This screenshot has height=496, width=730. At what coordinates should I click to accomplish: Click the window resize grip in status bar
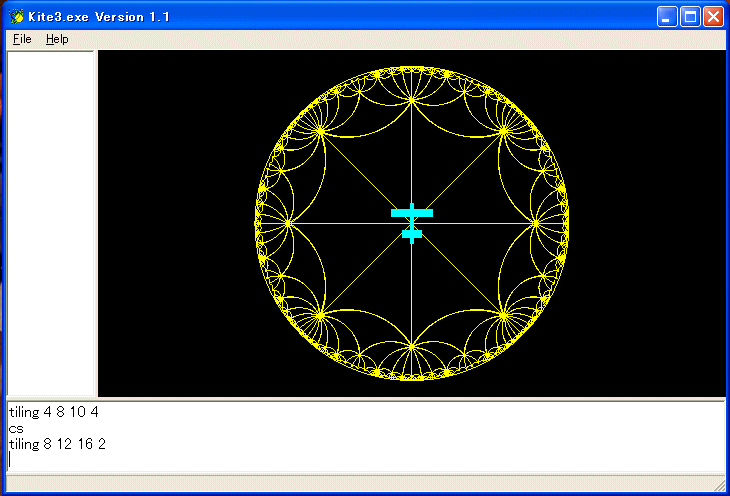point(720,485)
